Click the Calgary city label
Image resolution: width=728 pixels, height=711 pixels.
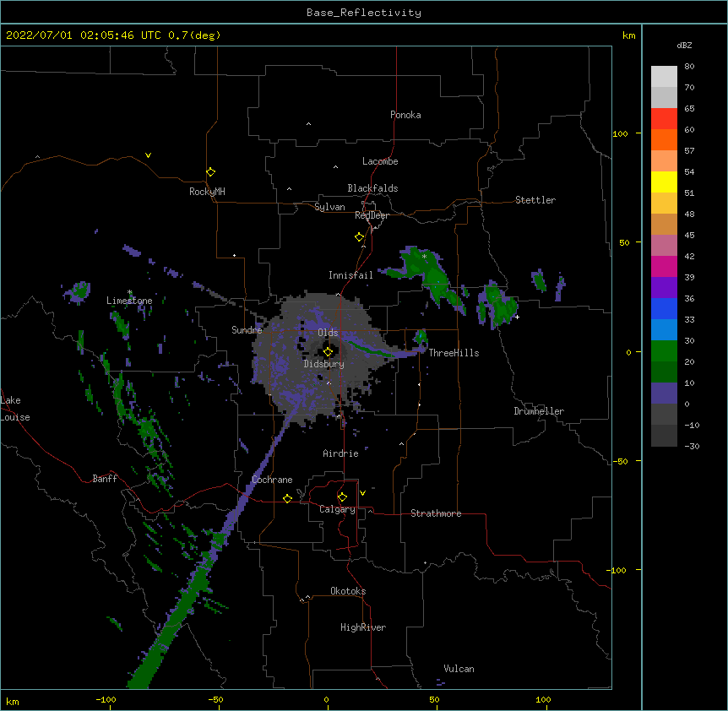coord(337,509)
